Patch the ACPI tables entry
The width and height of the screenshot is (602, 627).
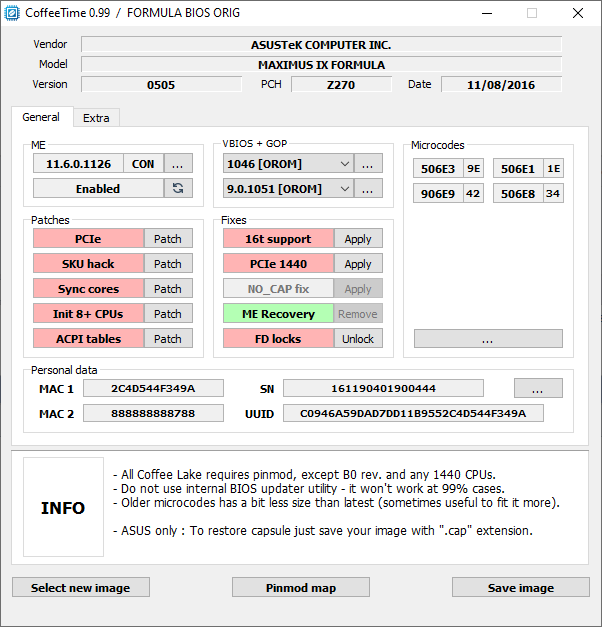point(168,338)
